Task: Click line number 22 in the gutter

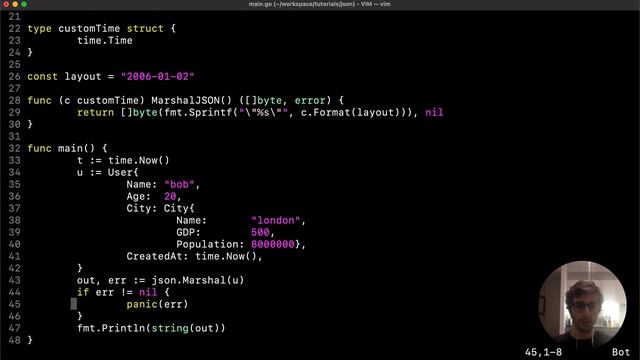Action: (14, 29)
